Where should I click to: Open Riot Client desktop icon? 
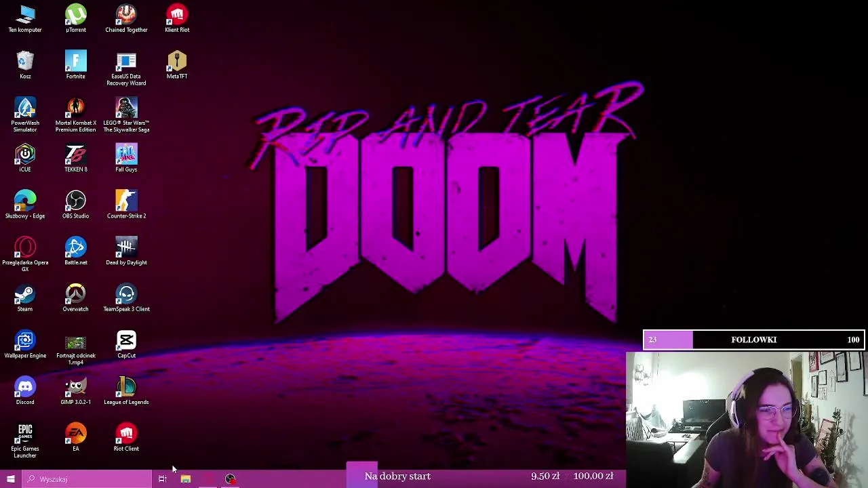pyautogui.click(x=126, y=437)
